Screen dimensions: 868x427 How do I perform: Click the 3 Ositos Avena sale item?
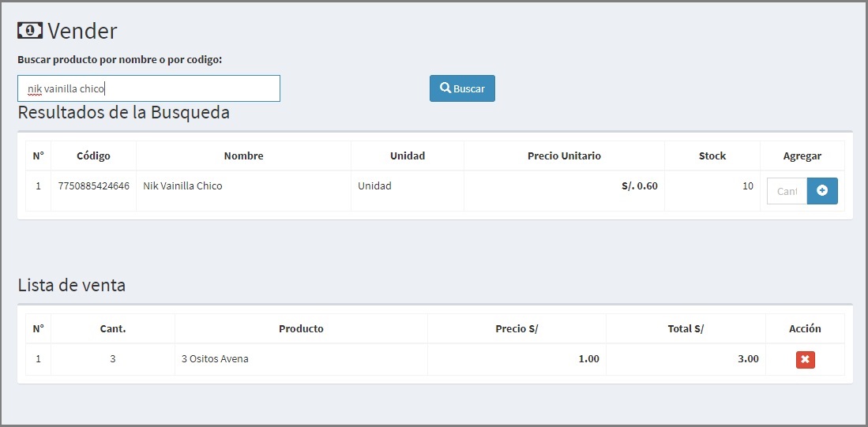tap(215, 359)
